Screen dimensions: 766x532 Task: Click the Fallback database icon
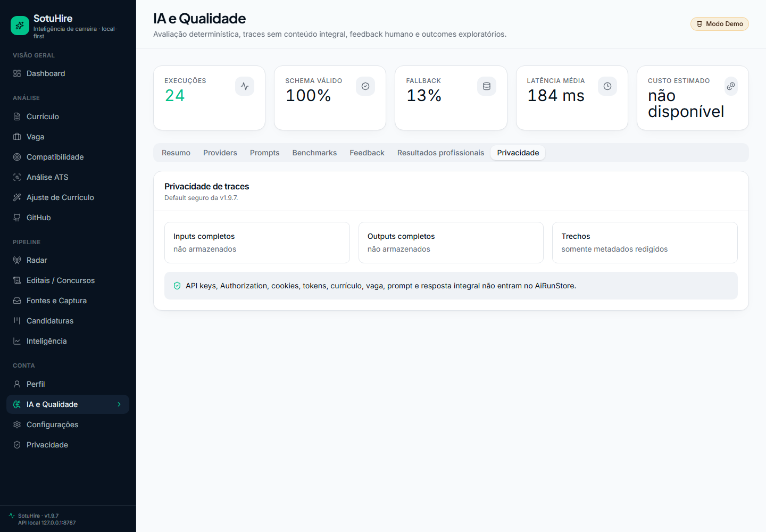tap(487, 86)
